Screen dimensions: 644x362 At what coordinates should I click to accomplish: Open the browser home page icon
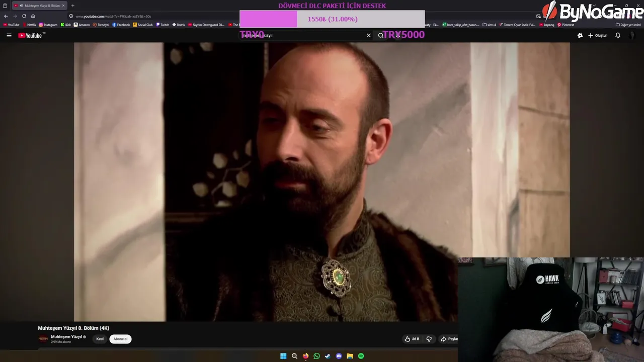33,16
